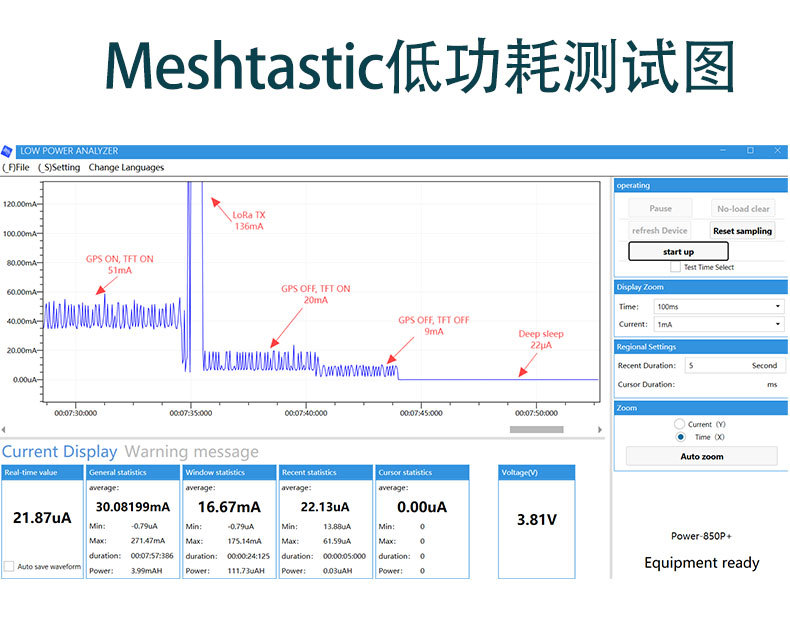Image resolution: width=790 pixels, height=628 pixels.
Task: Select the Time (X) radio button
Action: coord(680,437)
